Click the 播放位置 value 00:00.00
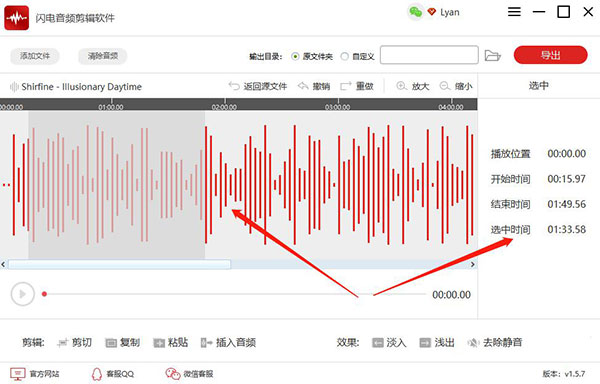The width and height of the screenshot is (600, 384). pos(566,154)
